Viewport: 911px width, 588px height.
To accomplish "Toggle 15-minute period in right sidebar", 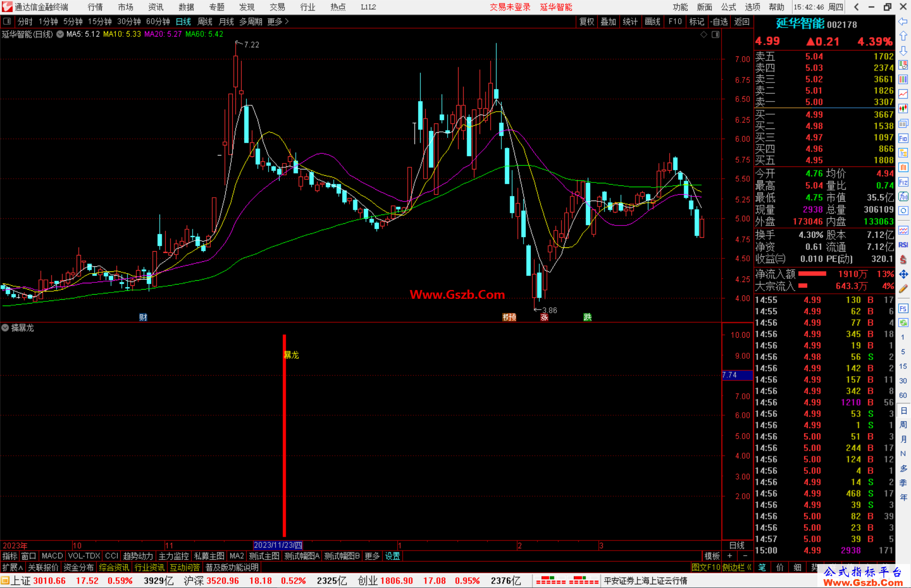I will (903, 366).
